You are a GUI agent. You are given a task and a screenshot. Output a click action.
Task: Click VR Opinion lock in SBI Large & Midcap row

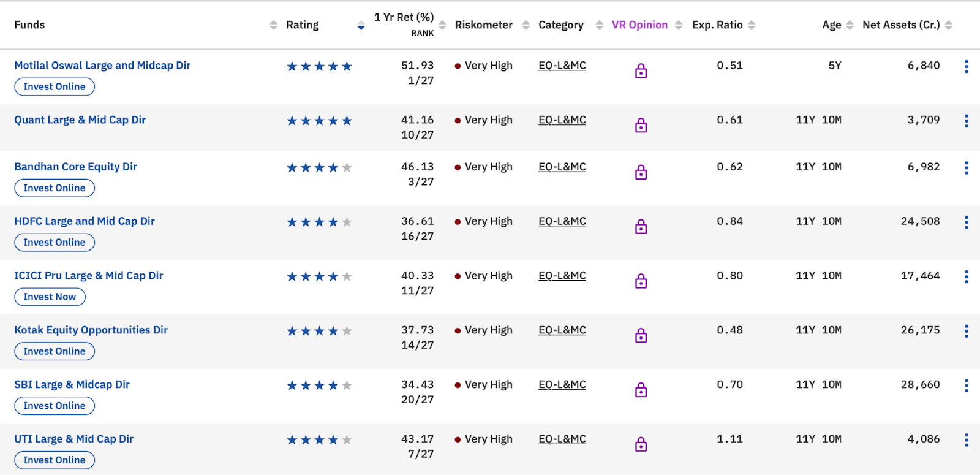pyautogui.click(x=641, y=390)
